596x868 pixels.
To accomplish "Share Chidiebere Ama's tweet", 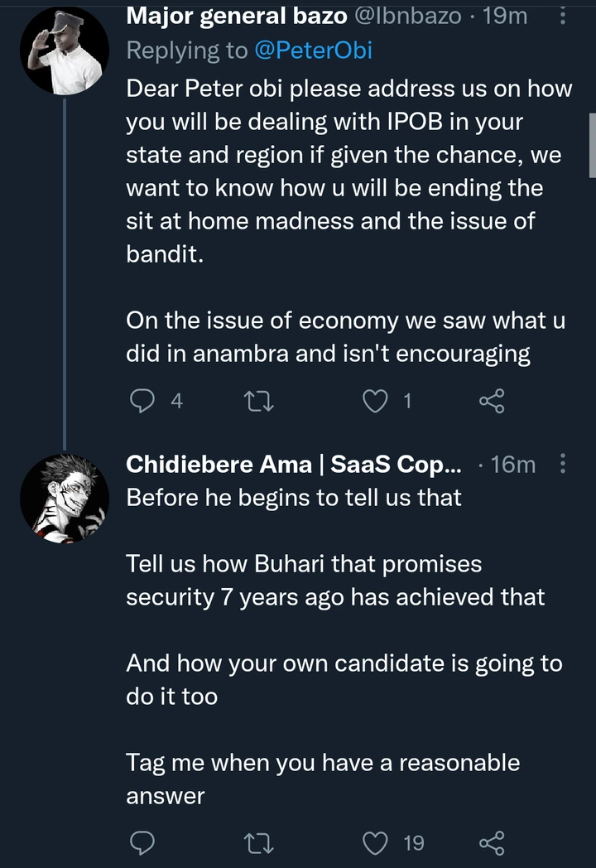I will (x=491, y=843).
